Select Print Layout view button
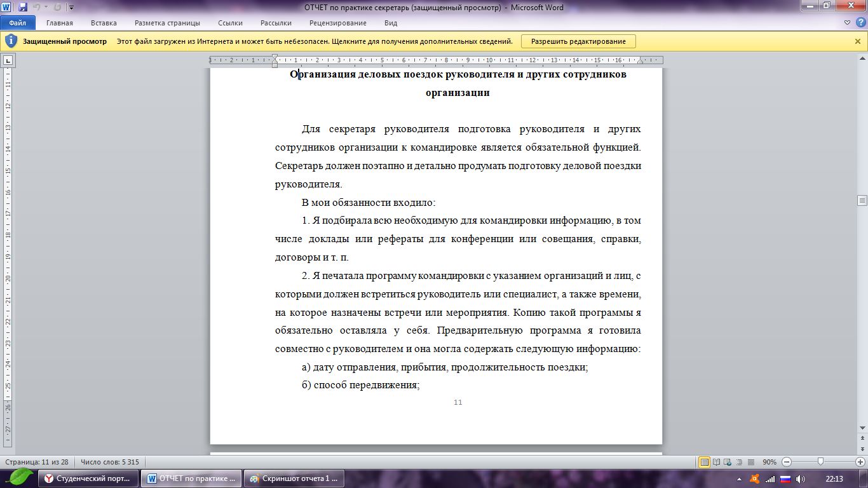The width and height of the screenshot is (868, 488). coord(704,462)
